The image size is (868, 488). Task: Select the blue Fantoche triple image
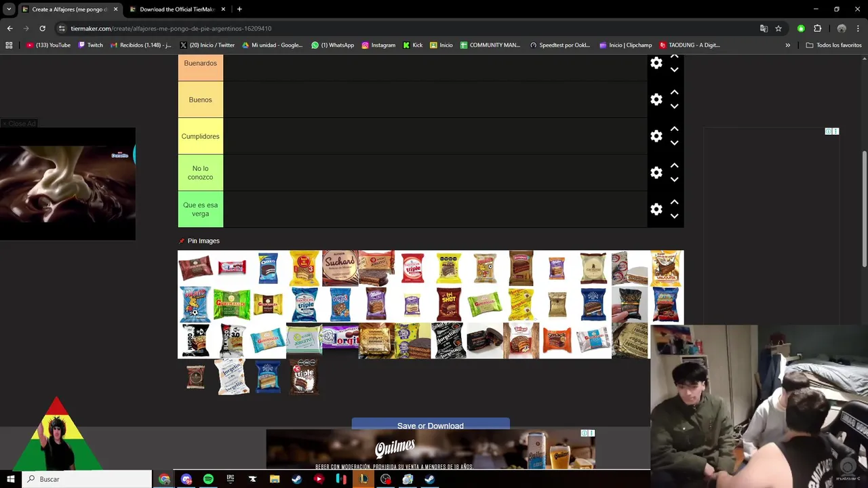(x=304, y=304)
